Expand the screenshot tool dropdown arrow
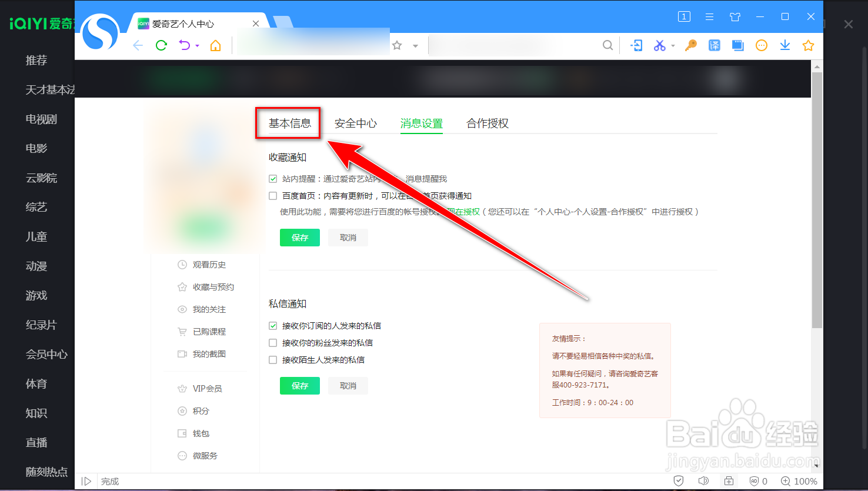 (x=672, y=46)
